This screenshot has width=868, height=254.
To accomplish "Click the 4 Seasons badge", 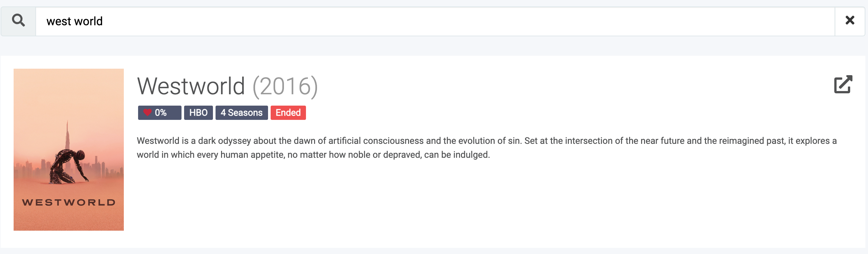I will point(241,113).
